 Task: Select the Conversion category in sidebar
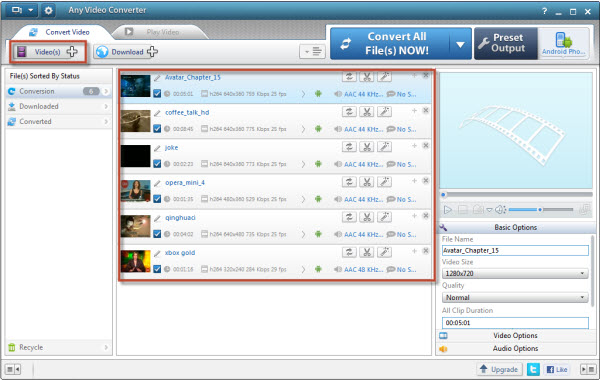pos(59,91)
